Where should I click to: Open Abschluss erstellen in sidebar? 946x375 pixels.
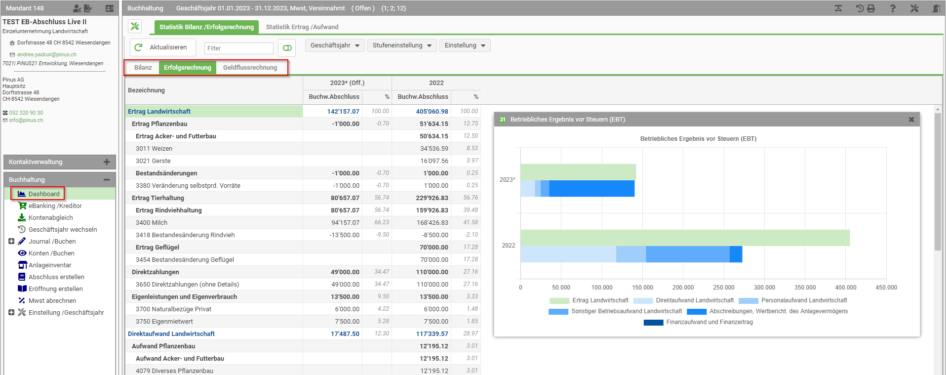point(56,277)
